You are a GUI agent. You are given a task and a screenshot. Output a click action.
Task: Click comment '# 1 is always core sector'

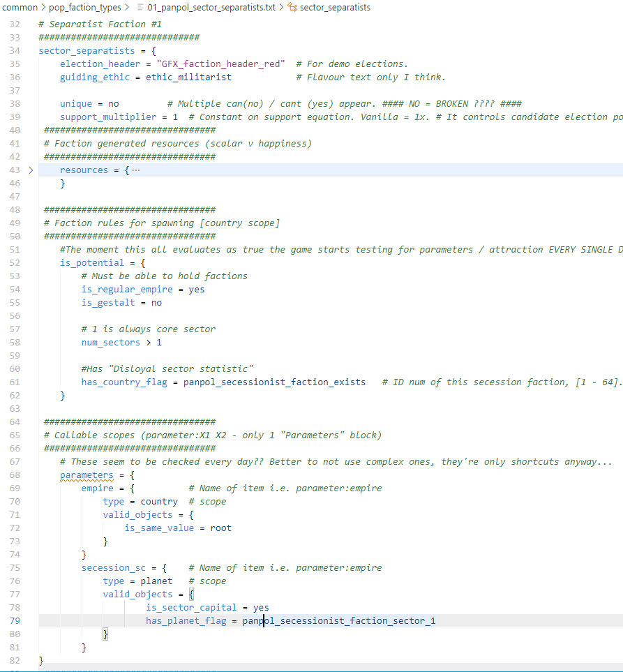pos(149,329)
